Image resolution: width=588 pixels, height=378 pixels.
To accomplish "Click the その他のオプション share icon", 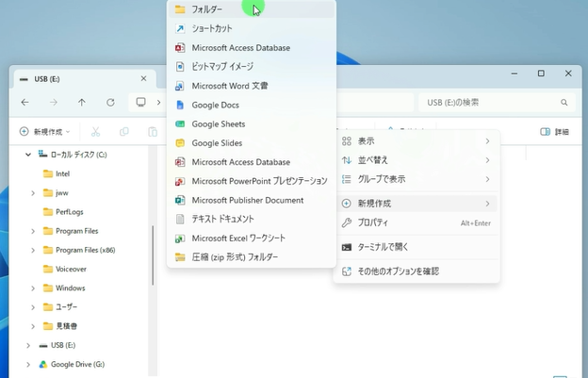I will (347, 271).
